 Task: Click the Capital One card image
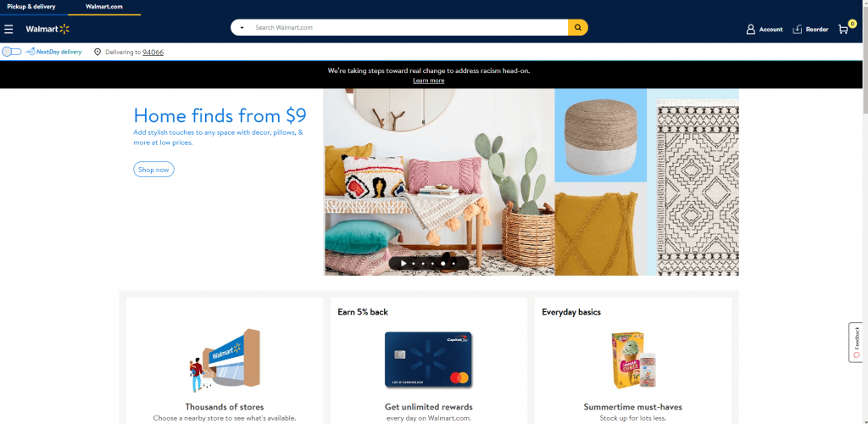pyautogui.click(x=428, y=360)
